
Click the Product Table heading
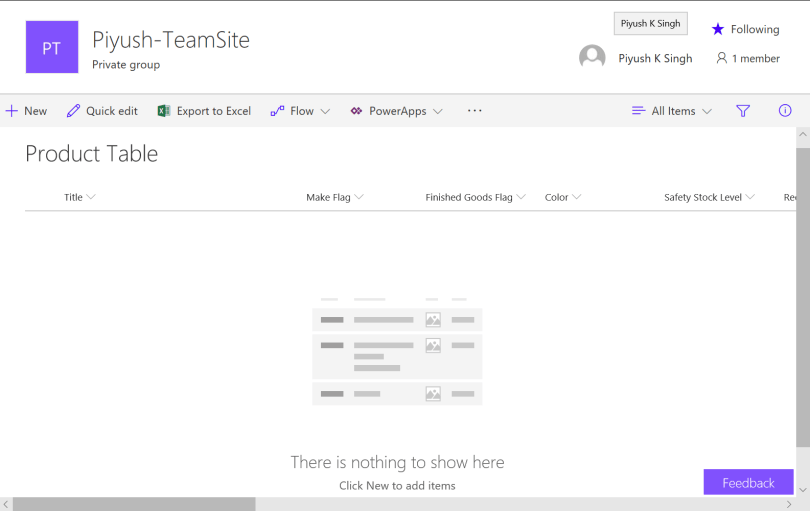[x=91, y=153]
